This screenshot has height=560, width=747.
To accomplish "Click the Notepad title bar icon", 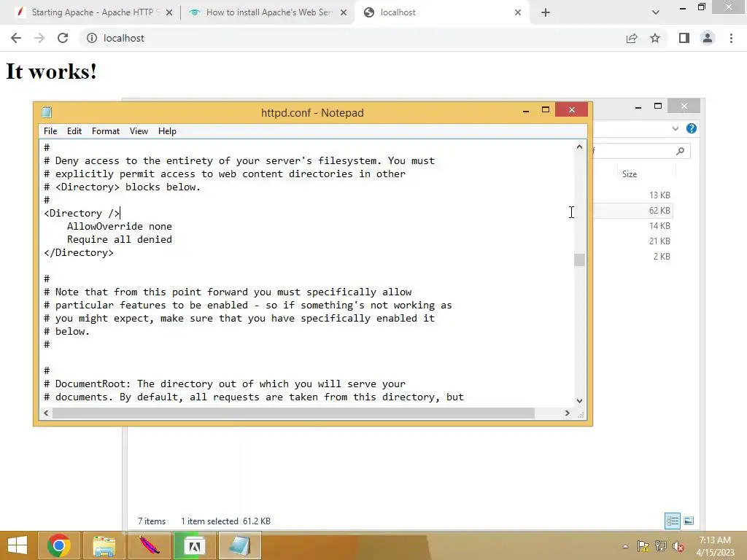I will click(x=47, y=112).
